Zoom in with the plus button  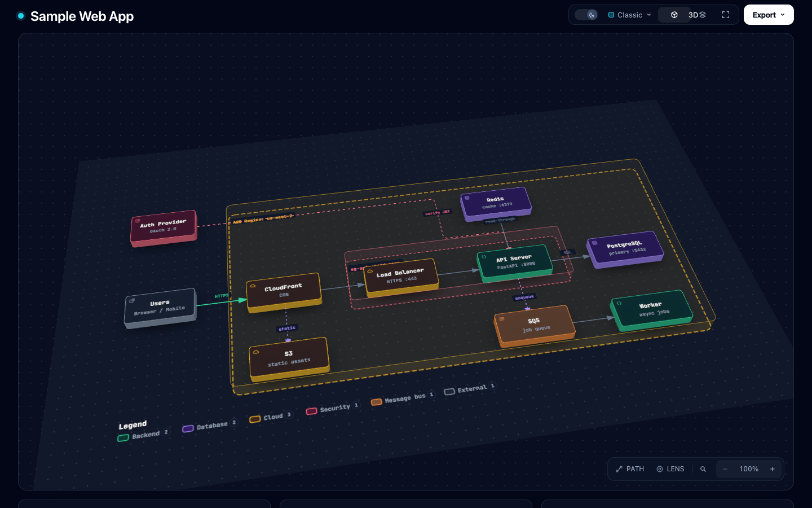click(x=773, y=469)
